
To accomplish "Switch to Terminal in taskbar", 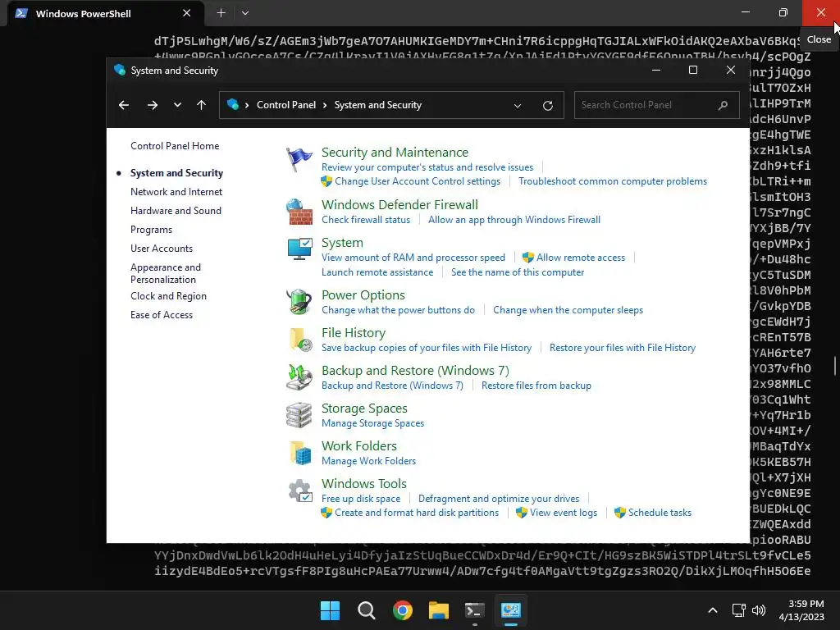I will pyautogui.click(x=475, y=610).
